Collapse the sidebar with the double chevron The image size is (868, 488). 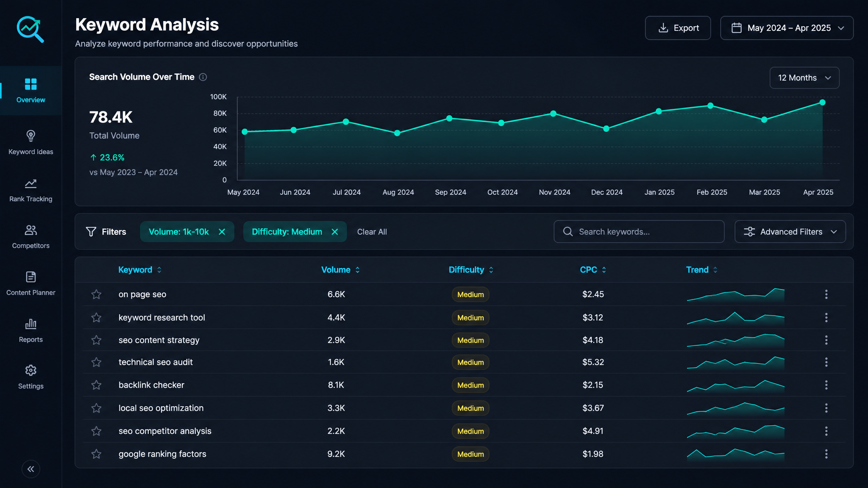pyautogui.click(x=31, y=469)
